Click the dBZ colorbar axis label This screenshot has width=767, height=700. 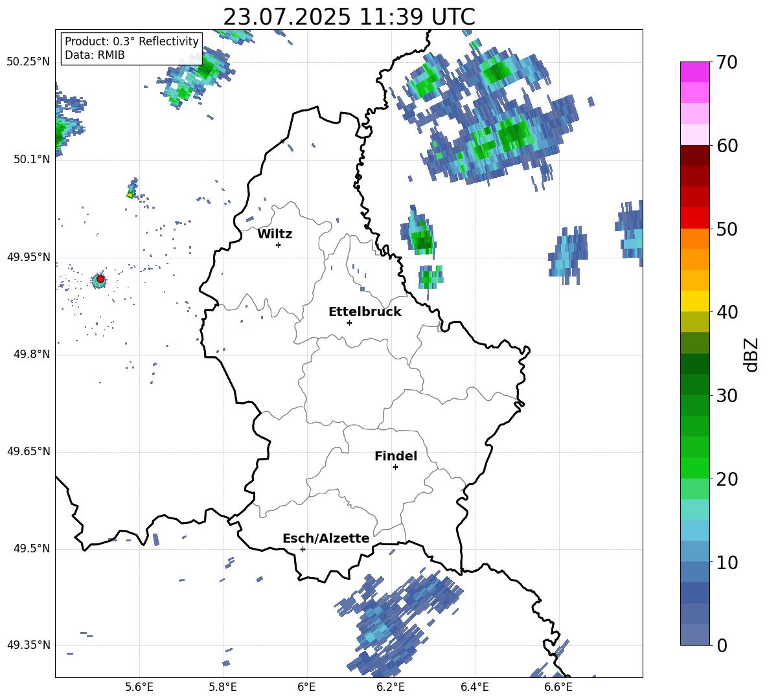point(751,354)
